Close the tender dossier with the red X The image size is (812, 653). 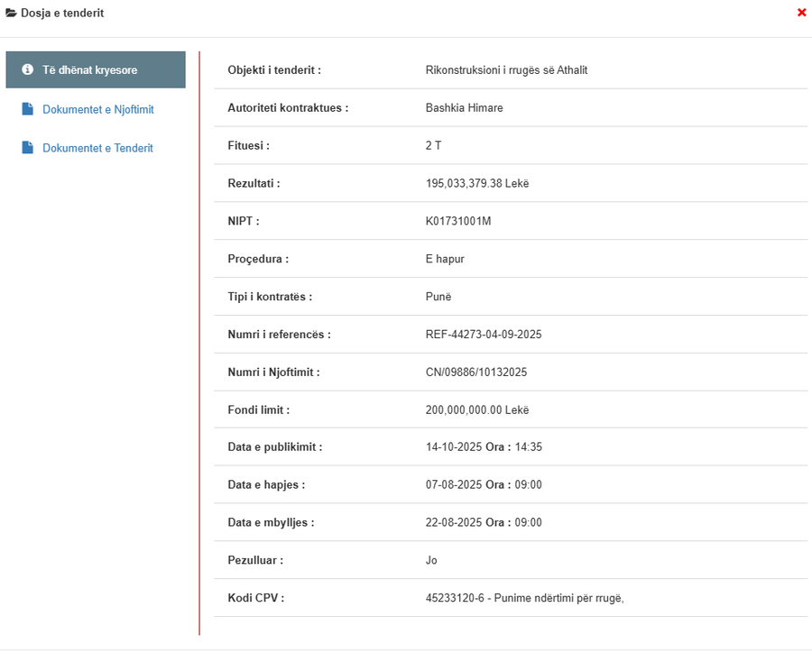click(x=801, y=13)
